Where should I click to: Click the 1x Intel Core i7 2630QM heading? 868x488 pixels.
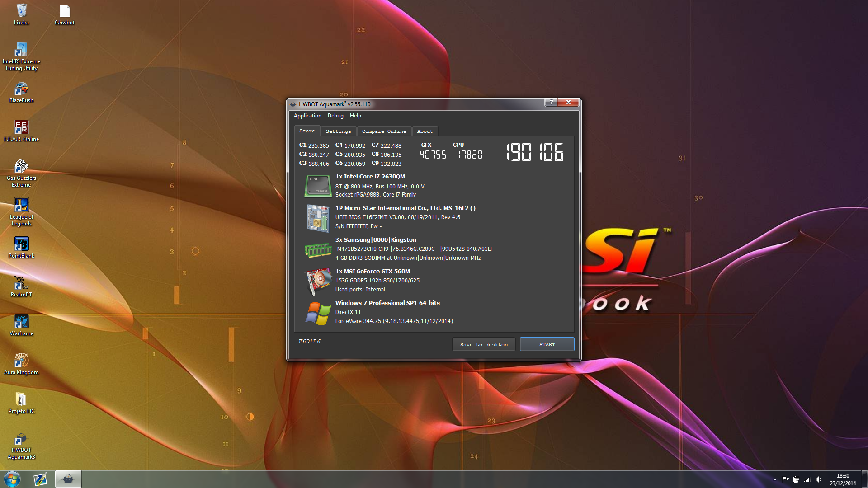pos(370,177)
